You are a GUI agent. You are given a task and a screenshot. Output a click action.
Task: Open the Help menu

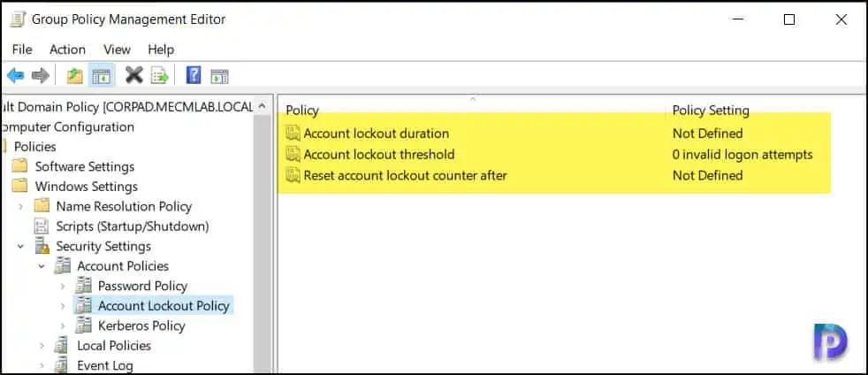coord(161,50)
